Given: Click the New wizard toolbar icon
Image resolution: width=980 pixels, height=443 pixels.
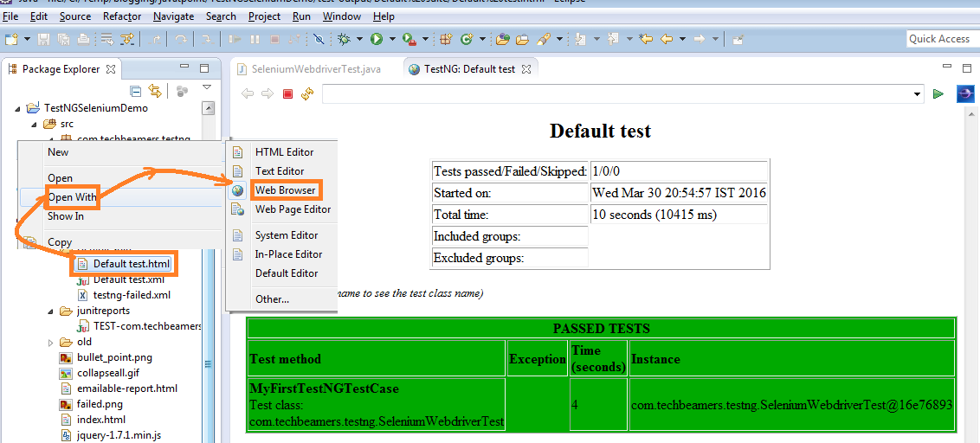Looking at the screenshot, I should click(11, 39).
